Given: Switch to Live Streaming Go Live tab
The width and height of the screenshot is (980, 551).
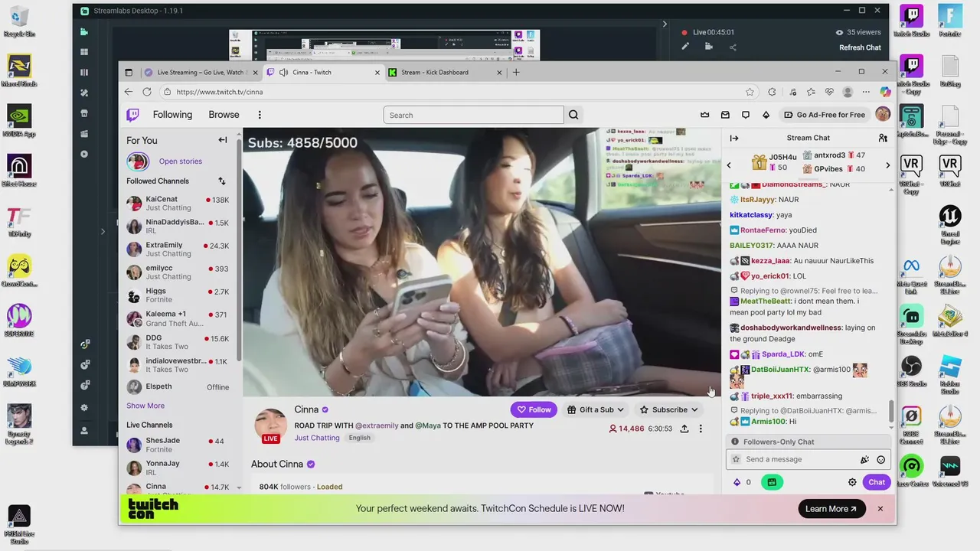Looking at the screenshot, I should [201, 72].
